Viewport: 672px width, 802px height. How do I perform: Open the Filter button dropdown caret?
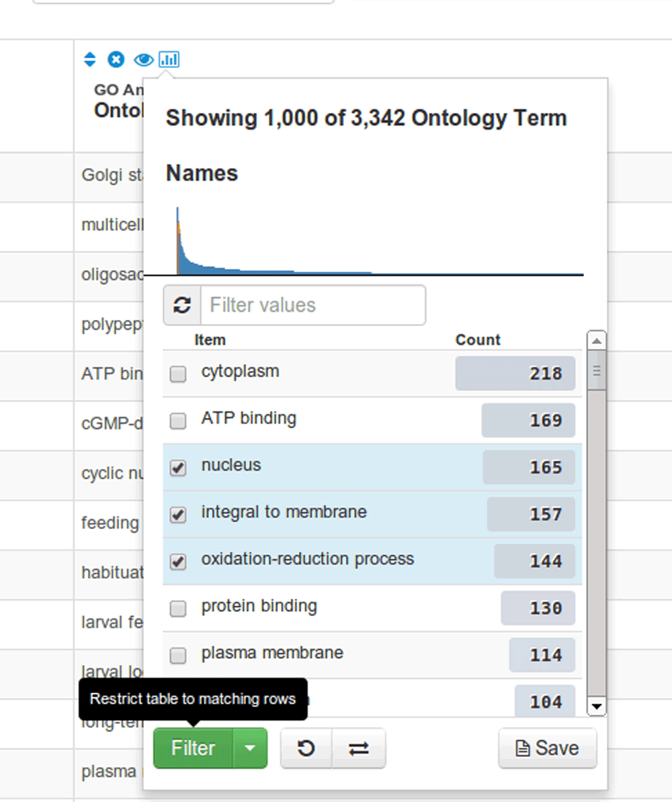click(250, 748)
